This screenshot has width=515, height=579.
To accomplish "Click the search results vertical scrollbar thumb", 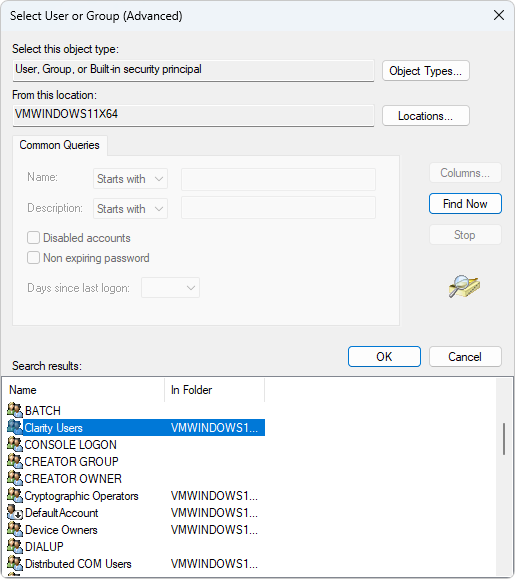I will coord(504,439).
